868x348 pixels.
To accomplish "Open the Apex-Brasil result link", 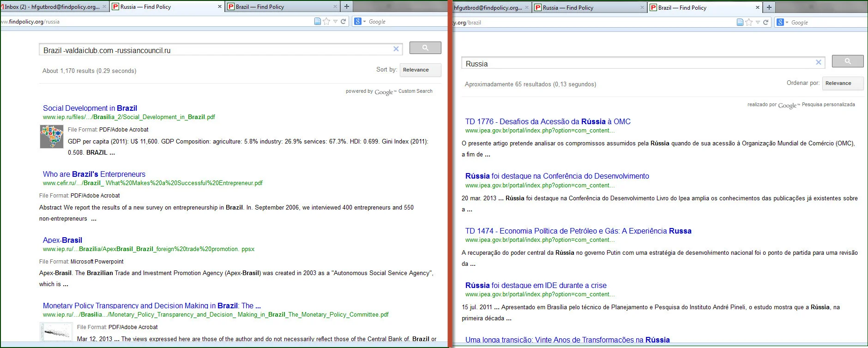I will (x=62, y=240).
